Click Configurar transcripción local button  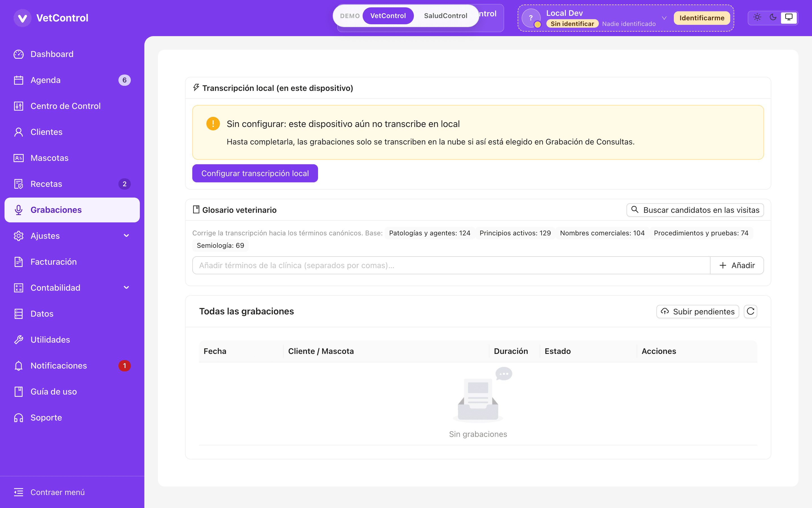255,173
